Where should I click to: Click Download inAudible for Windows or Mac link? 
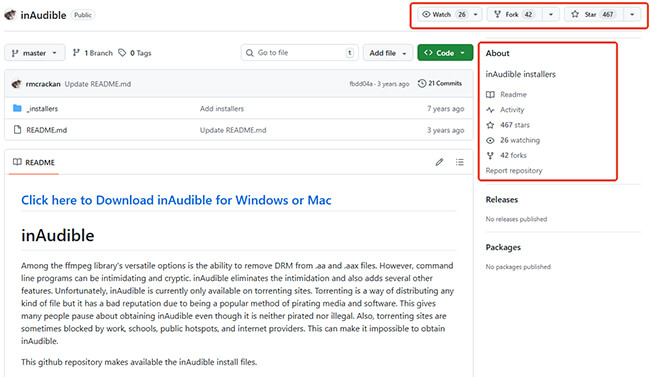click(x=176, y=200)
